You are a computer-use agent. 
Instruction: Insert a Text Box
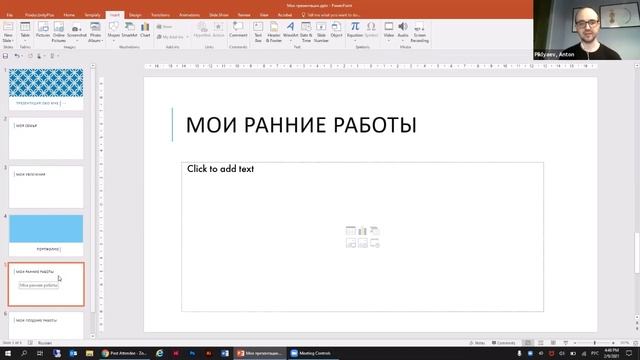258,32
